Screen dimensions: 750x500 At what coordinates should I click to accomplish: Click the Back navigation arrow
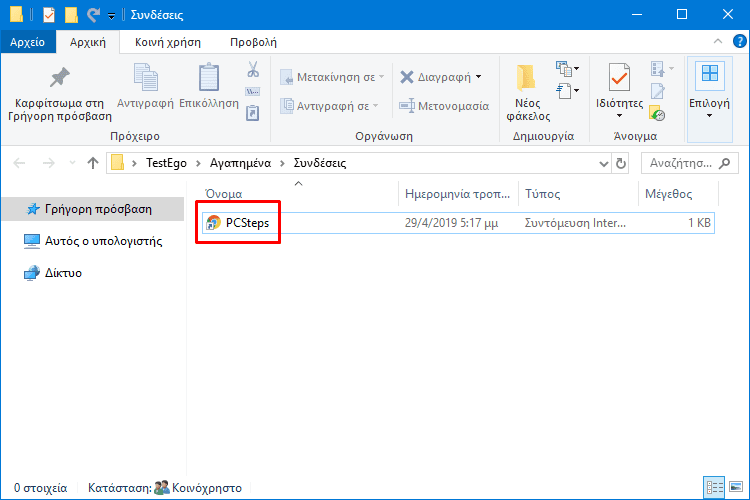click(x=19, y=163)
